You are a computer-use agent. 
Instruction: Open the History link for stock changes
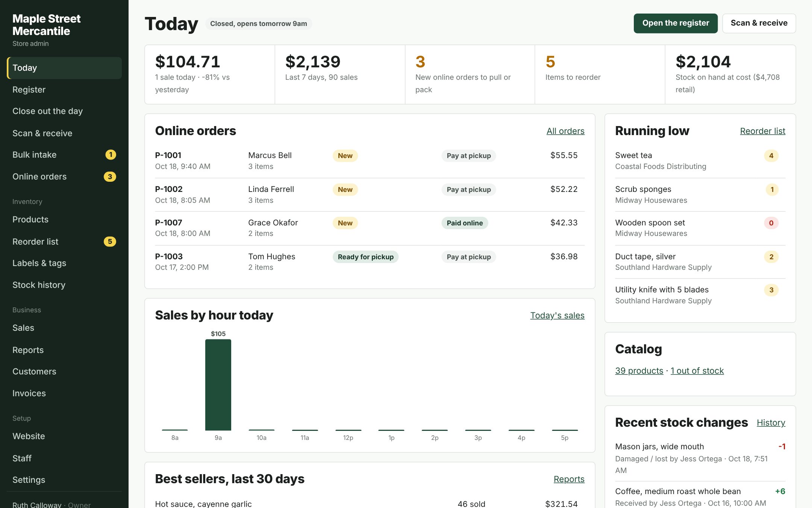(771, 423)
